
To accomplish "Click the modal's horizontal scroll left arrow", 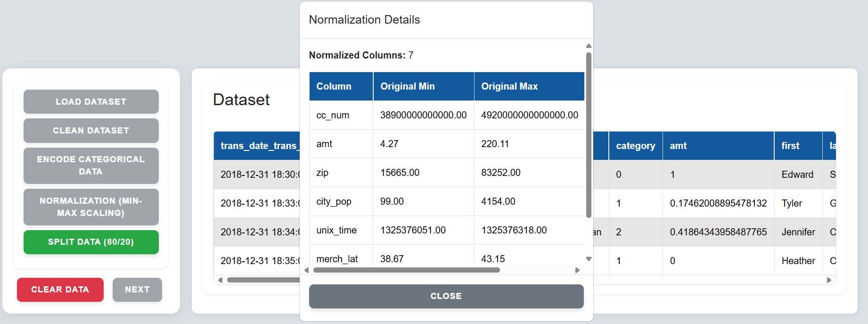I will click(x=307, y=270).
